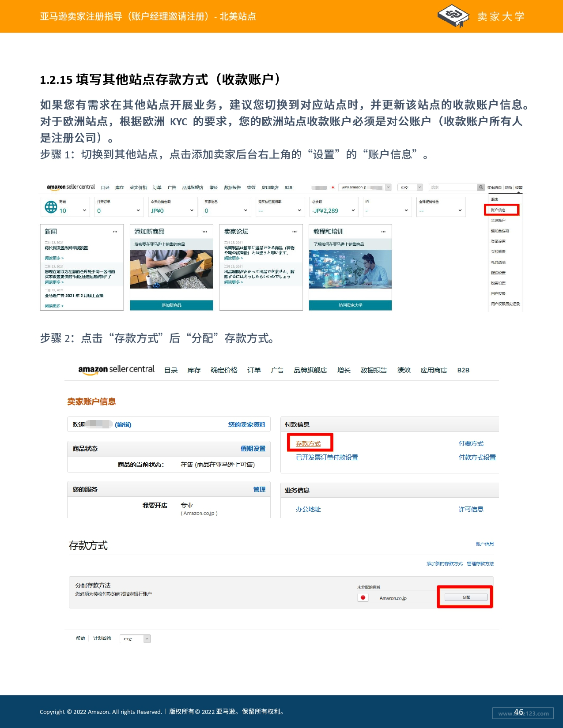
Task: Click the amazon seller central logo in the top screenshot
Action: pyautogui.click(x=71, y=187)
